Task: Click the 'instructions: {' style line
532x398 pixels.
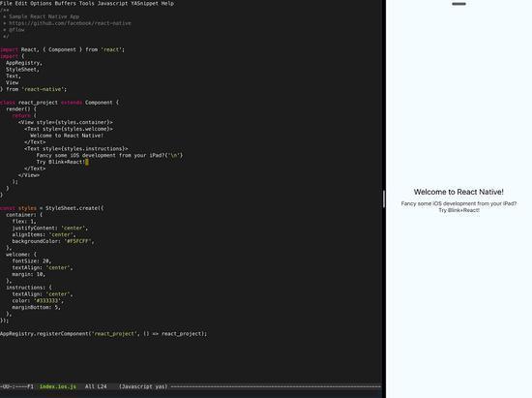Action: [x=29, y=288]
